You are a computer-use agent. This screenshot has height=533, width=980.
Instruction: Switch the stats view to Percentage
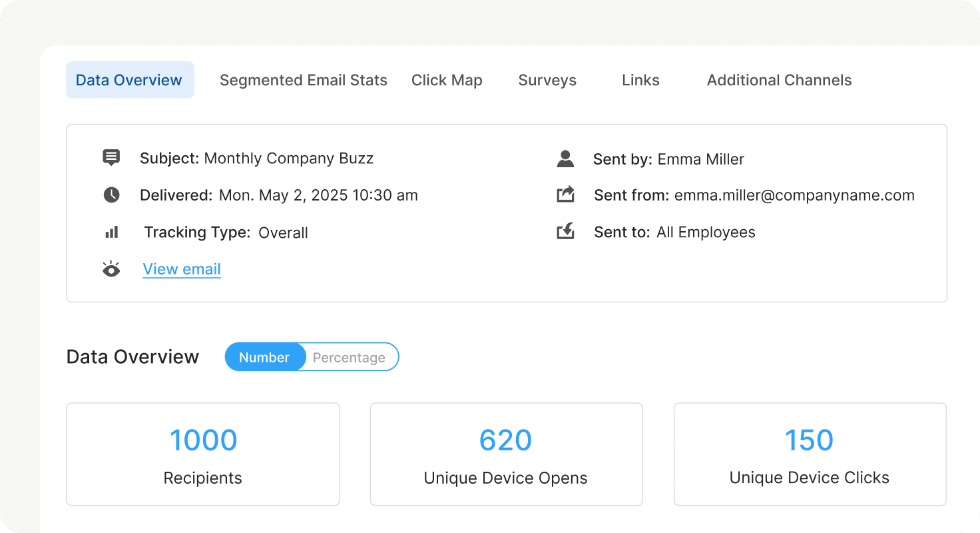[349, 357]
